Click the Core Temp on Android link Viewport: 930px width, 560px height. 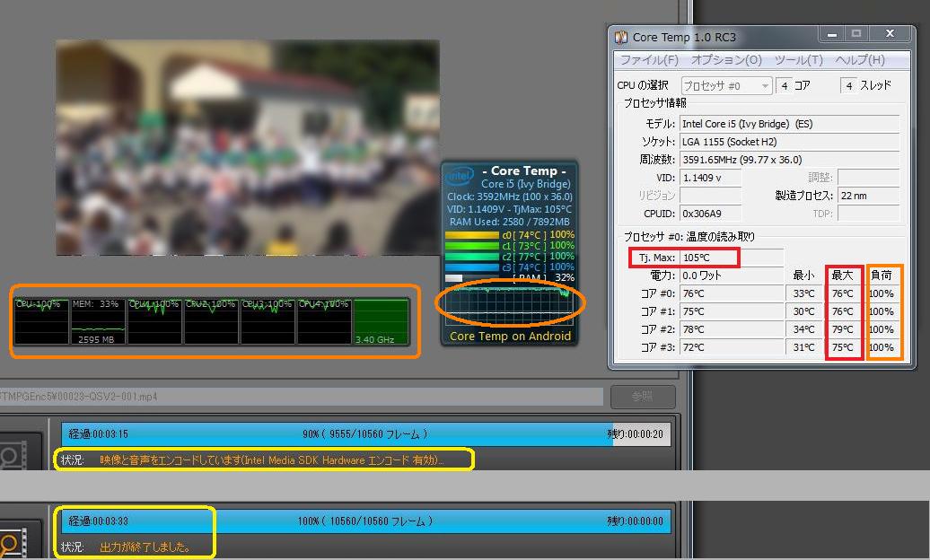(x=510, y=336)
